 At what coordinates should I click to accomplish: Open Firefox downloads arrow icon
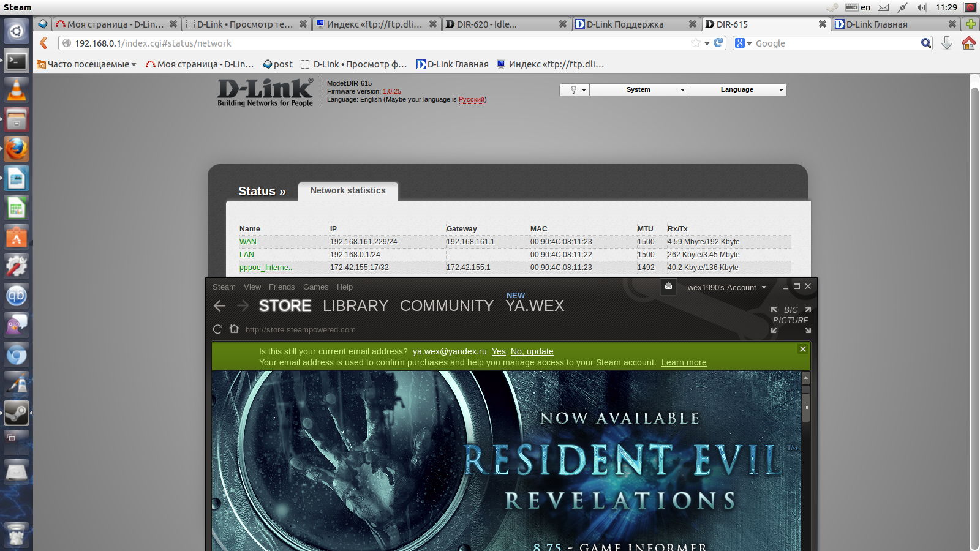click(x=947, y=43)
